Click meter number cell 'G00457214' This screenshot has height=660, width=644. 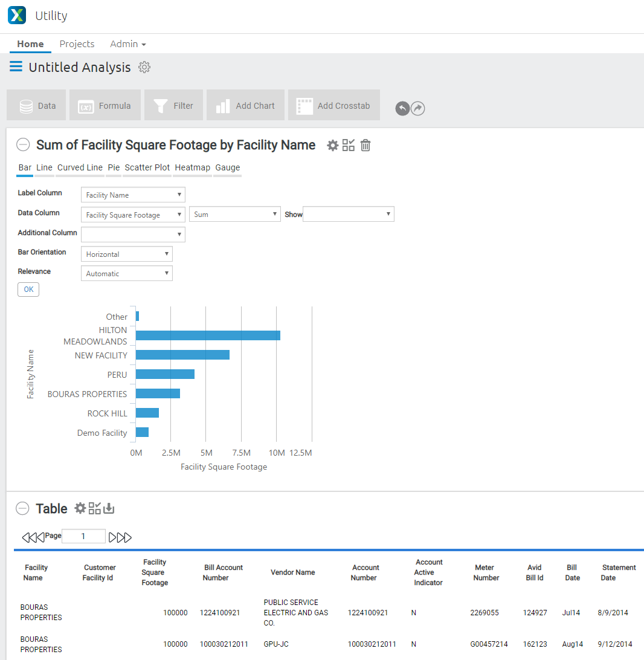[489, 644]
